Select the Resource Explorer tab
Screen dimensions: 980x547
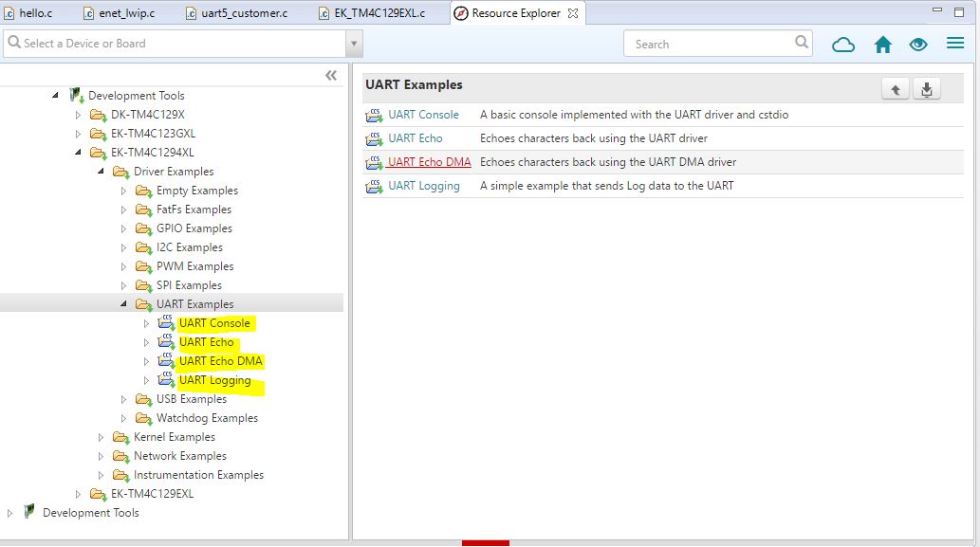516,13
